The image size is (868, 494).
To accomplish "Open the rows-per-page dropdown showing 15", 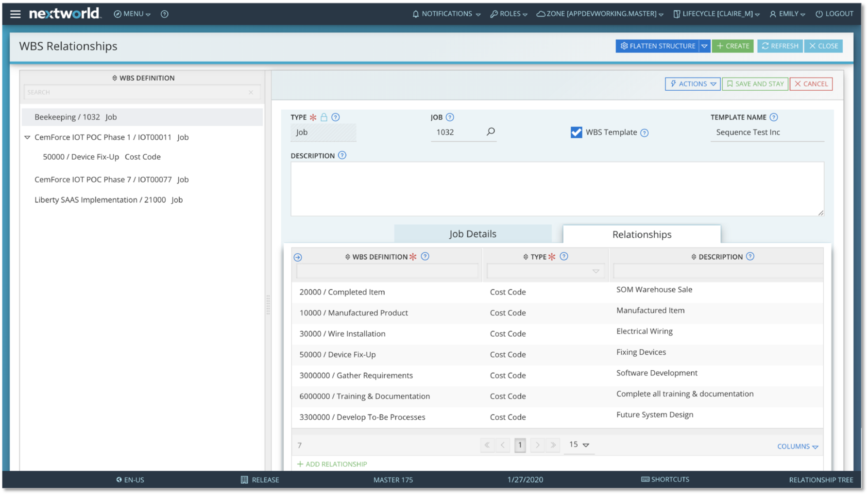I will [x=579, y=445].
